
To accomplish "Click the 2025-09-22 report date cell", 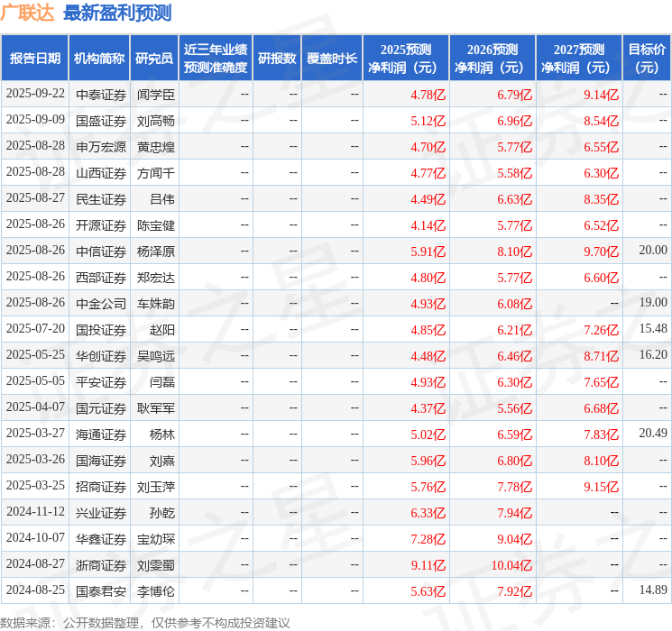I will tap(35, 94).
